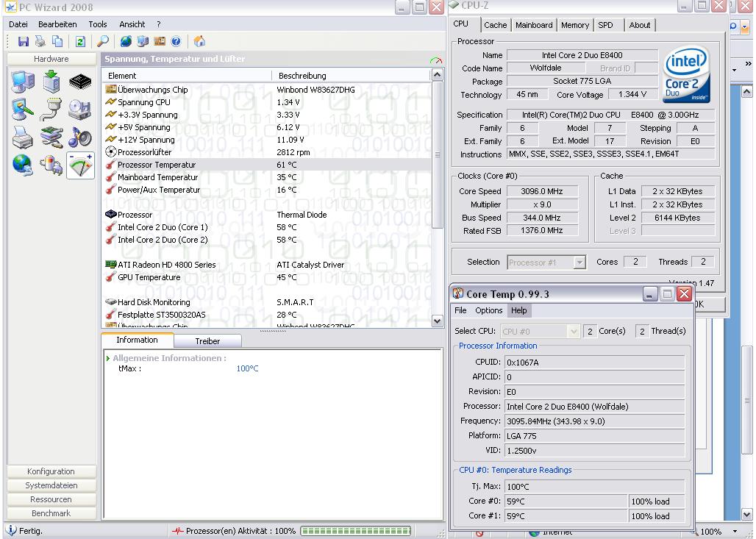Click the Save floppy disk toolbar icon
The image size is (756, 539).
point(23,41)
